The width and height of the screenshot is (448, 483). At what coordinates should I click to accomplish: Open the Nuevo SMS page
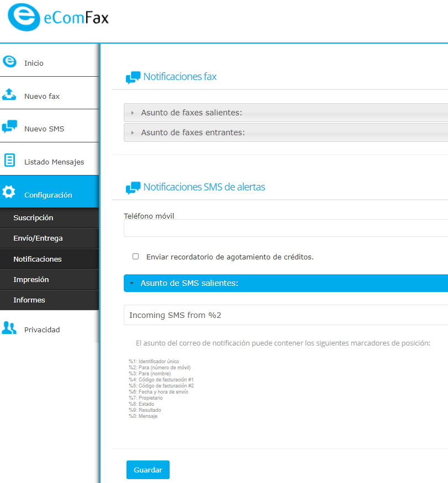coord(49,126)
